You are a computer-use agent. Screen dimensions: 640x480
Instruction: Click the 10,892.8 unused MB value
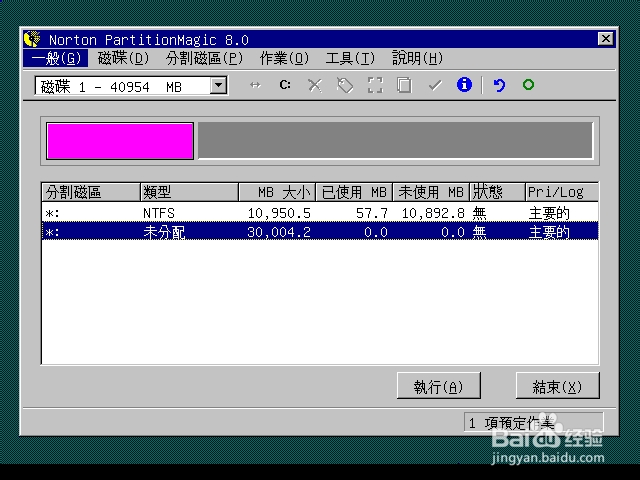[x=433, y=213]
